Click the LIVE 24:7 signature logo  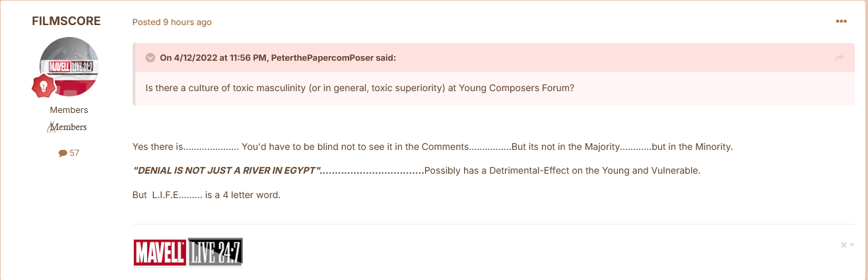coord(215,252)
